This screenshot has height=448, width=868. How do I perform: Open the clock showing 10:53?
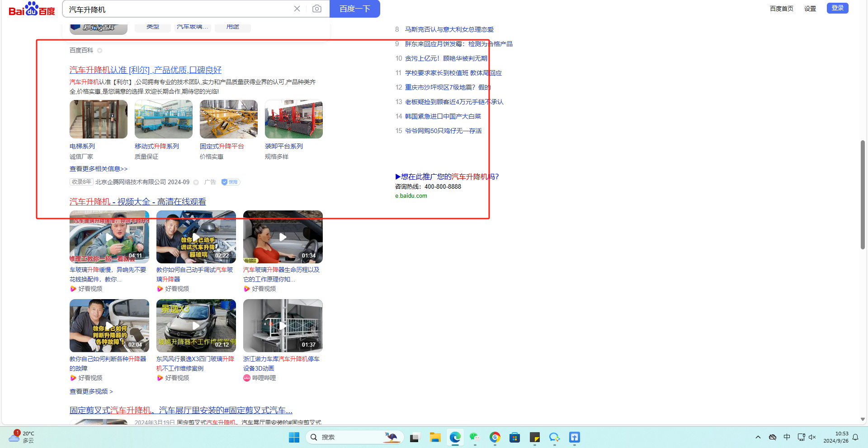coord(836,437)
